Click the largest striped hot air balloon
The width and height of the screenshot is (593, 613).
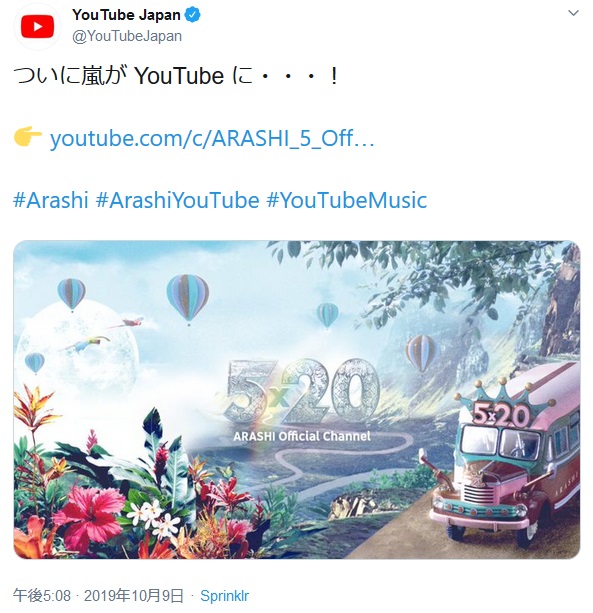(188, 299)
